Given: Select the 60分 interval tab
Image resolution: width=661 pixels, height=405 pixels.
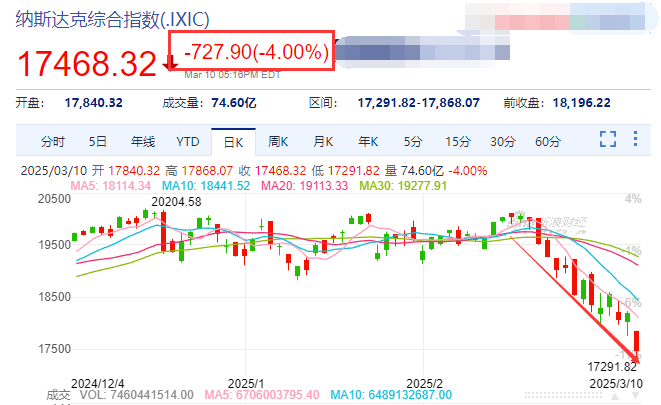Looking at the screenshot, I should [548, 142].
